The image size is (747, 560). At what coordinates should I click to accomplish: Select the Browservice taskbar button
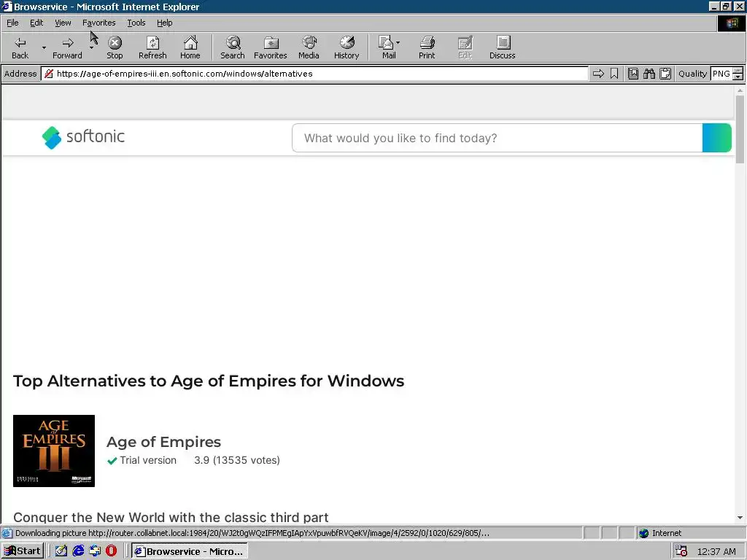[190, 551]
